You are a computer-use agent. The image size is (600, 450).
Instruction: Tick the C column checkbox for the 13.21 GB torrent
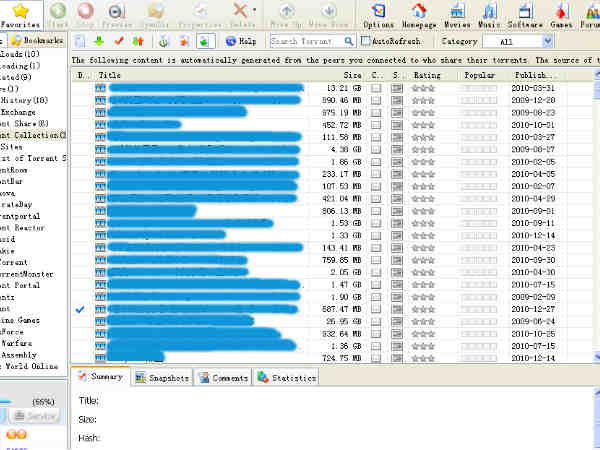point(376,89)
